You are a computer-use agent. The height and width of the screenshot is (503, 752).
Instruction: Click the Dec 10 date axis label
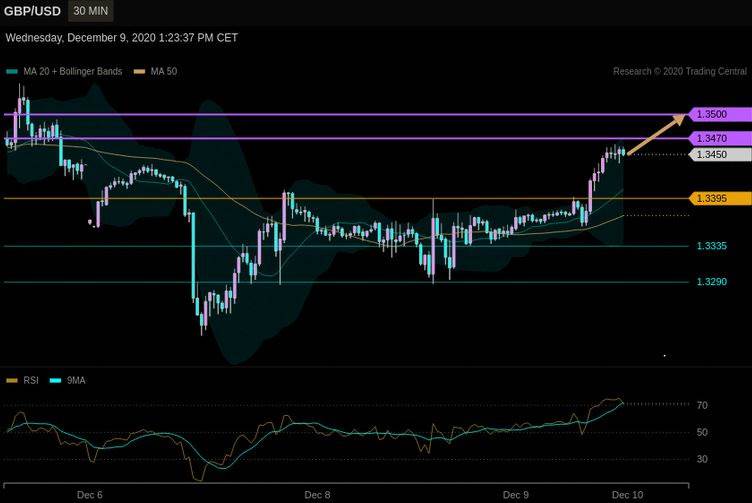point(627,494)
